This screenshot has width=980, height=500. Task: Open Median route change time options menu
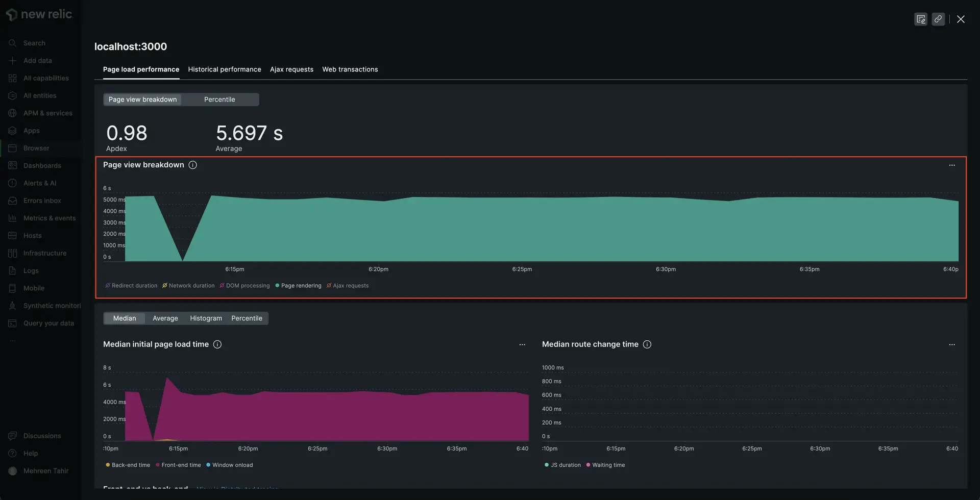pos(952,345)
